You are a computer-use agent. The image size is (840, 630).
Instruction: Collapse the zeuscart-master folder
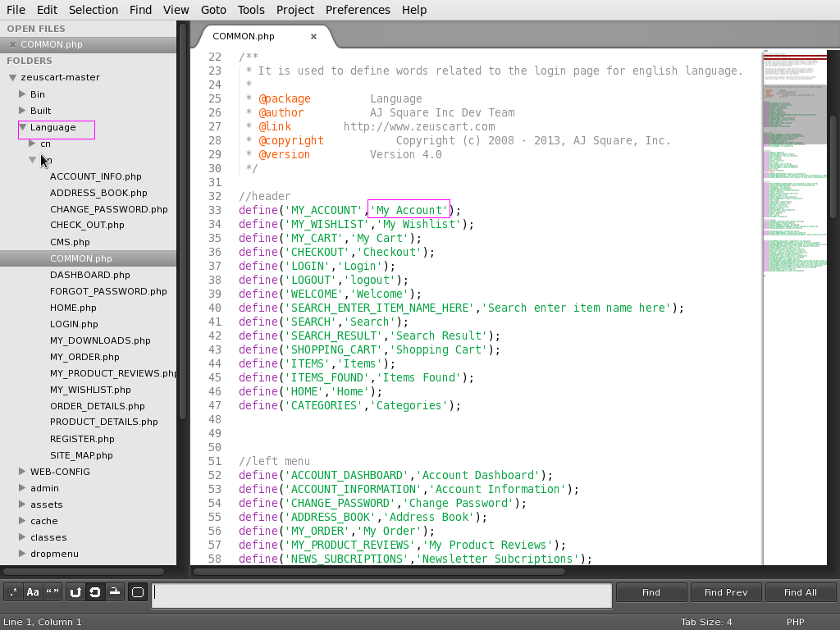click(x=13, y=78)
